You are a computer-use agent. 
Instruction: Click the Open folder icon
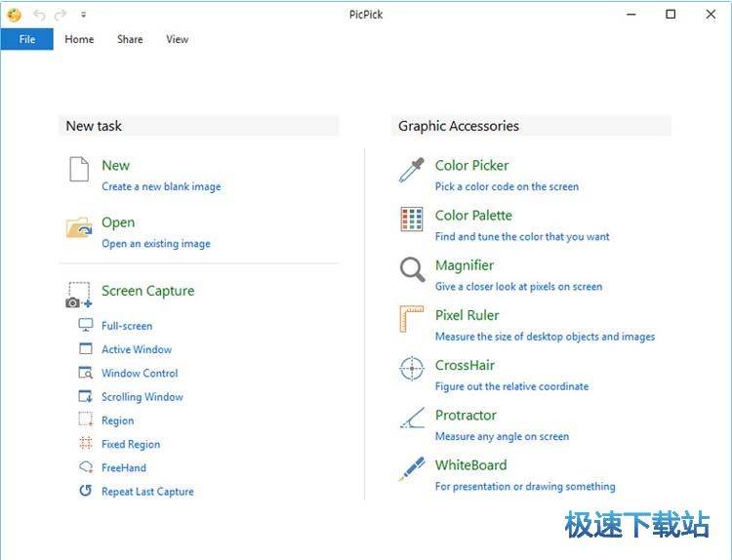point(79,227)
